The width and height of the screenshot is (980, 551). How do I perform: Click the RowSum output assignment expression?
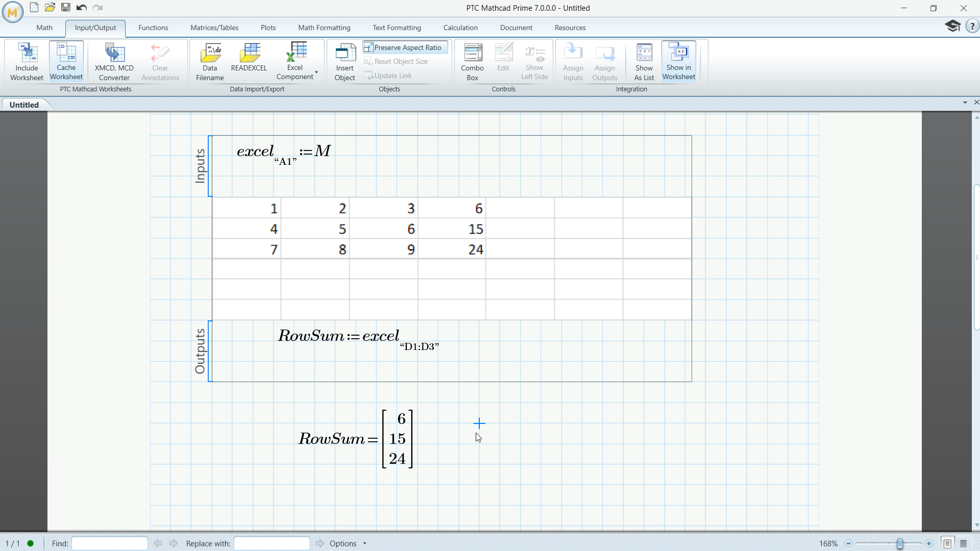[x=358, y=339]
